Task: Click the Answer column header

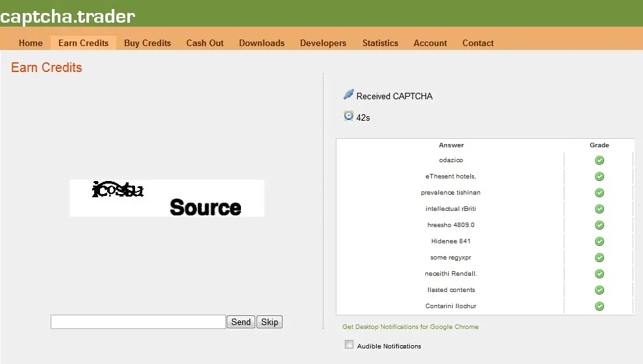Action: pyautogui.click(x=451, y=145)
